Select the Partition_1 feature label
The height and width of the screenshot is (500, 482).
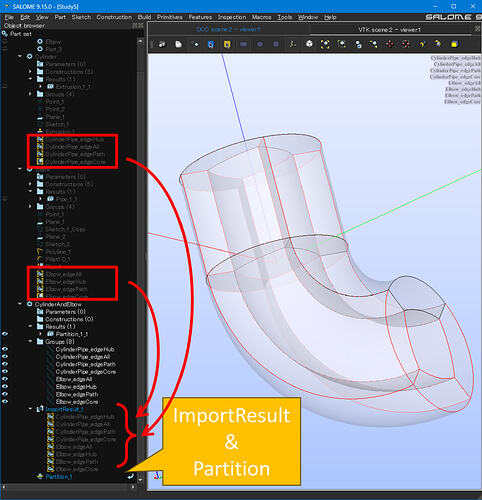59,477
